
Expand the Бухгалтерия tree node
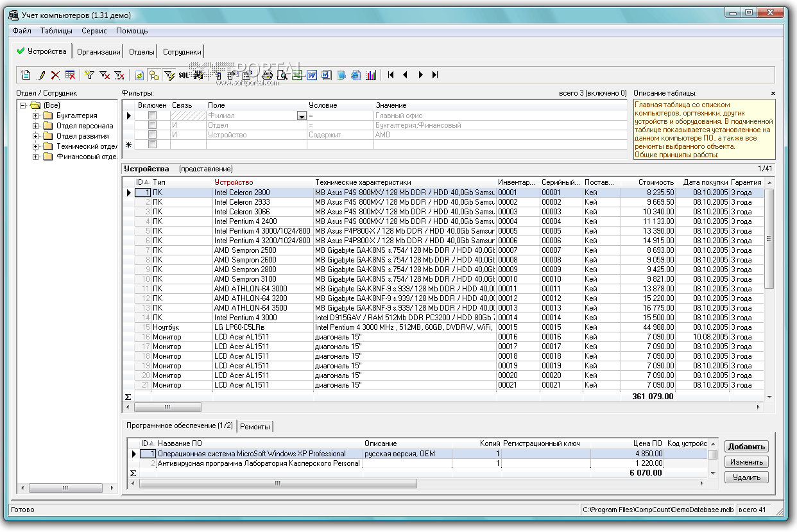click(x=36, y=116)
